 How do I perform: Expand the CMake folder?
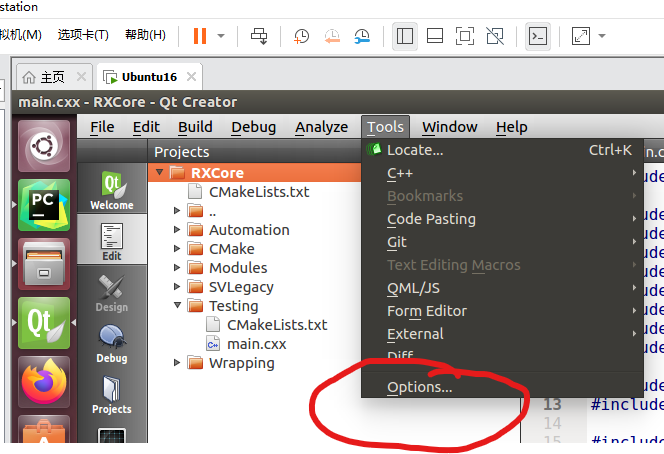click(177, 249)
